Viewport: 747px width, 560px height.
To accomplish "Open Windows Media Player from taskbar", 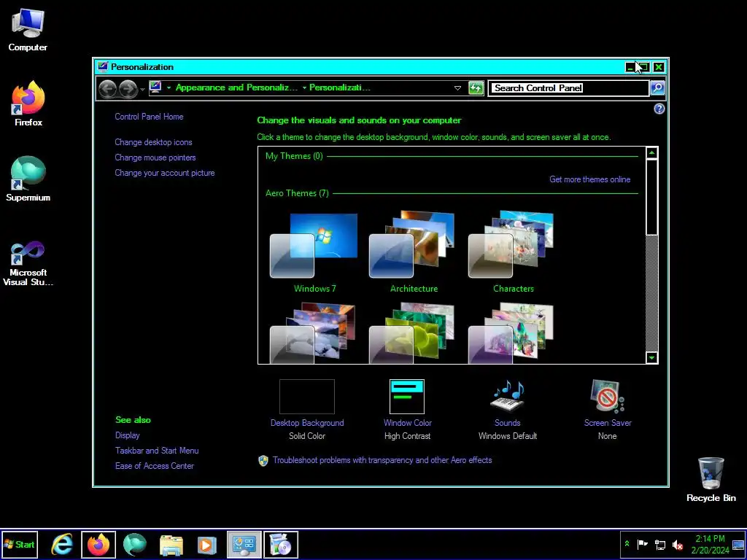I will click(206, 545).
